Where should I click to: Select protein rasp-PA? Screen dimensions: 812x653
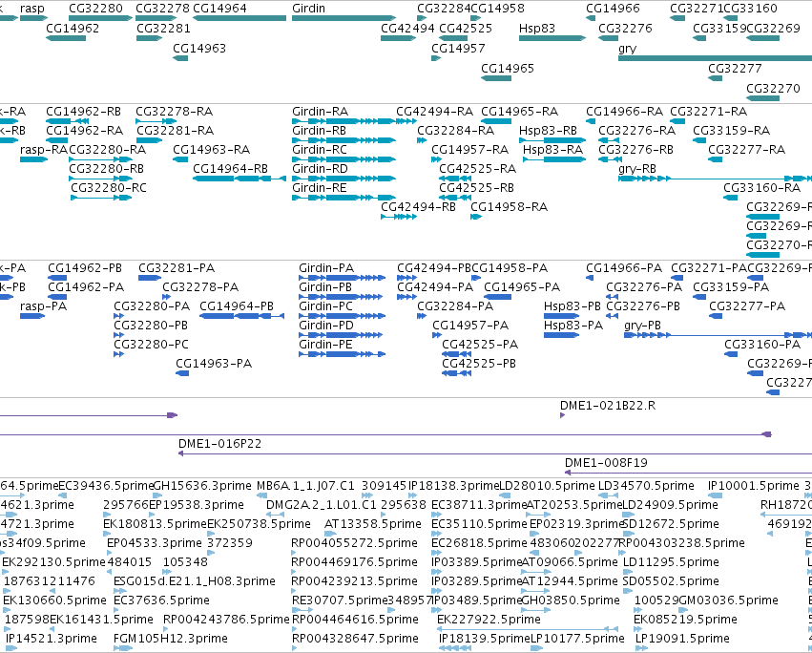pos(32,316)
